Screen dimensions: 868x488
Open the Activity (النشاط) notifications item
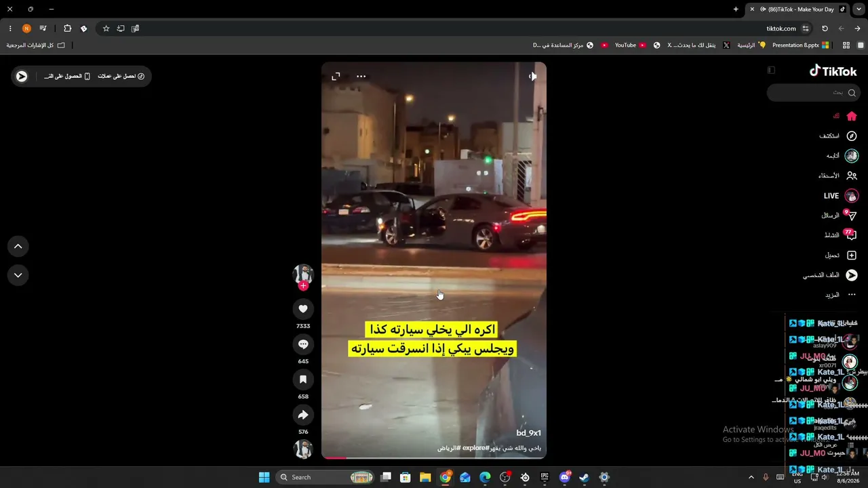841,235
